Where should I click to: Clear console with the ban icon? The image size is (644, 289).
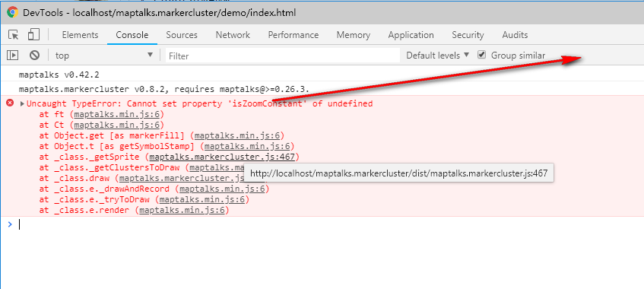point(34,55)
